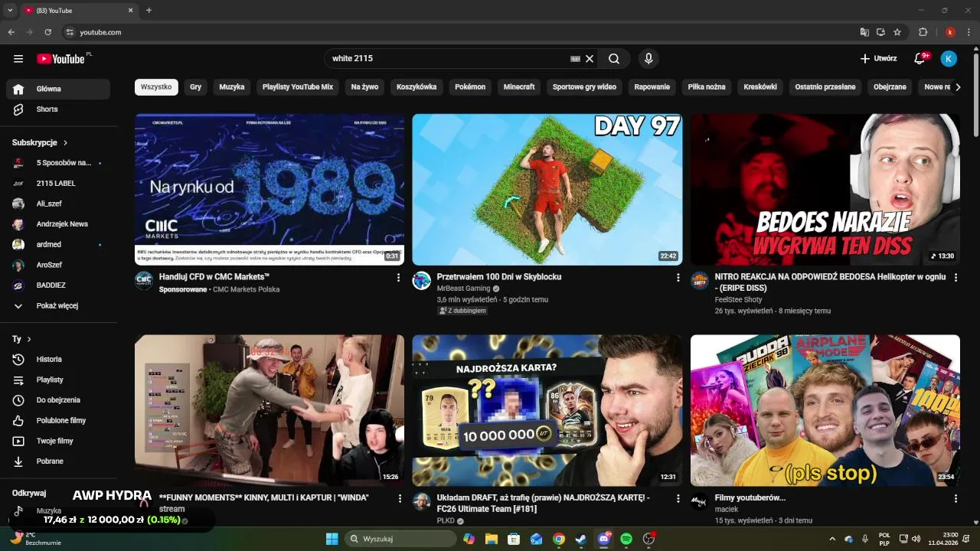Open the BADDIEZ subscription
Image resolution: width=980 pixels, height=551 pixels.
(x=58, y=285)
